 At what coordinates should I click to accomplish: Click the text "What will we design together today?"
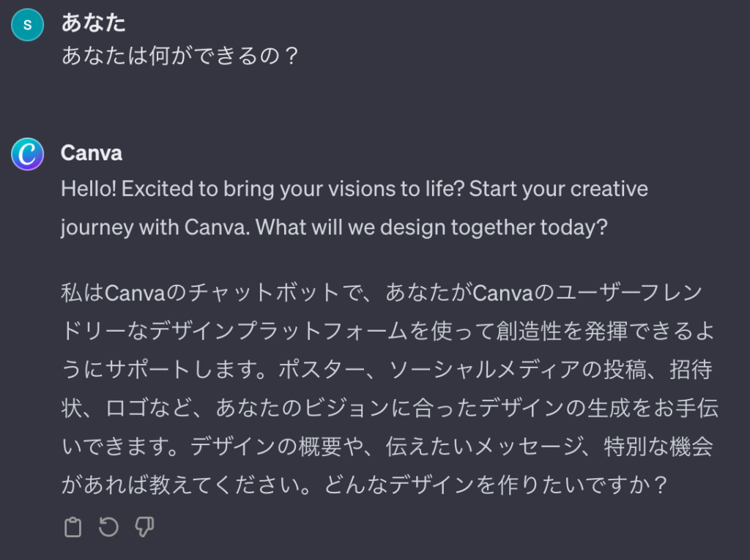(x=433, y=227)
